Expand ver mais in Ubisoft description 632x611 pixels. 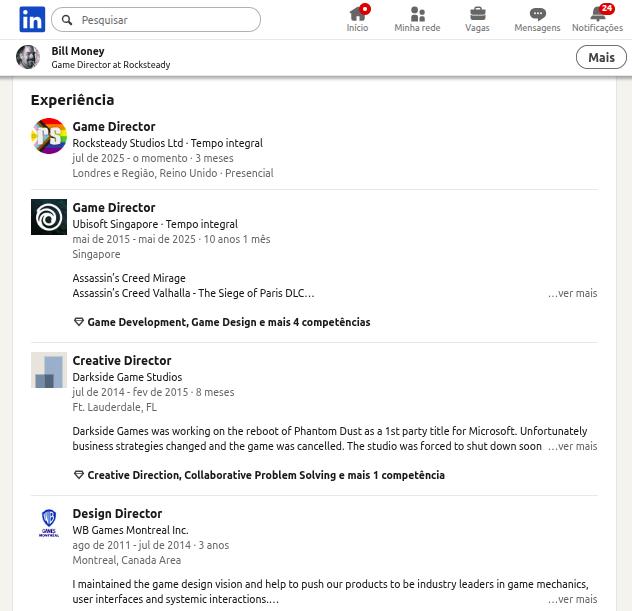572,293
